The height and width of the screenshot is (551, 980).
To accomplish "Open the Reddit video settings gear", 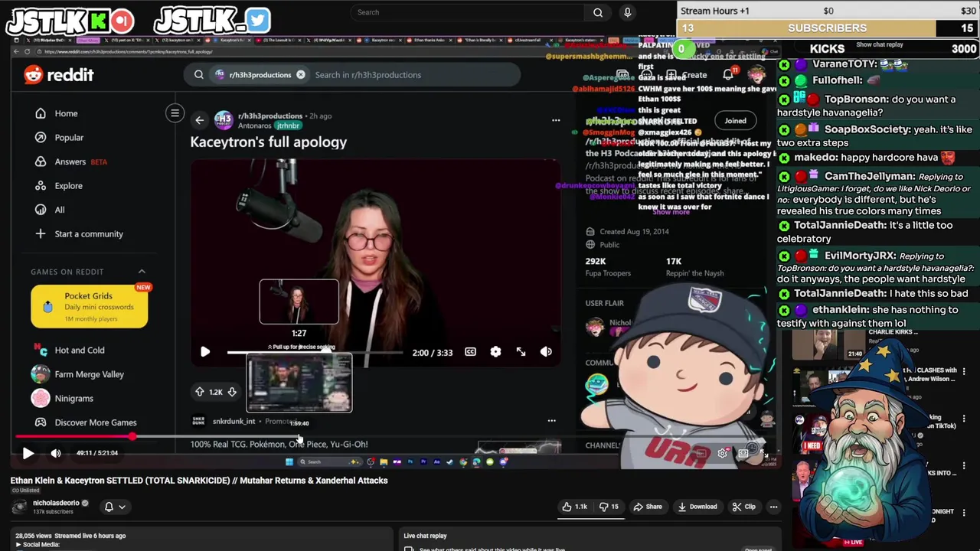I will coord(495,352).
